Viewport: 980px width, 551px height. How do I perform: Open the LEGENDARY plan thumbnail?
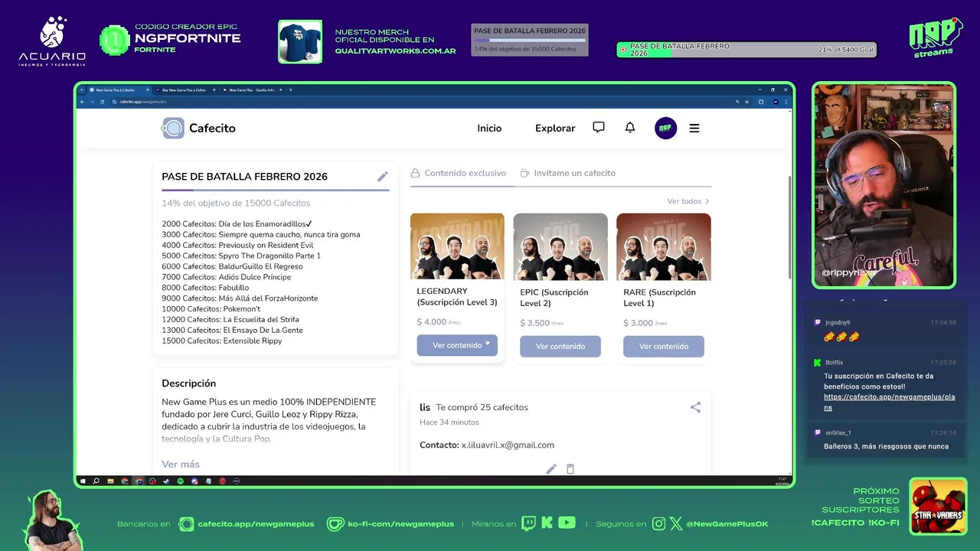[x=457, y=246]
